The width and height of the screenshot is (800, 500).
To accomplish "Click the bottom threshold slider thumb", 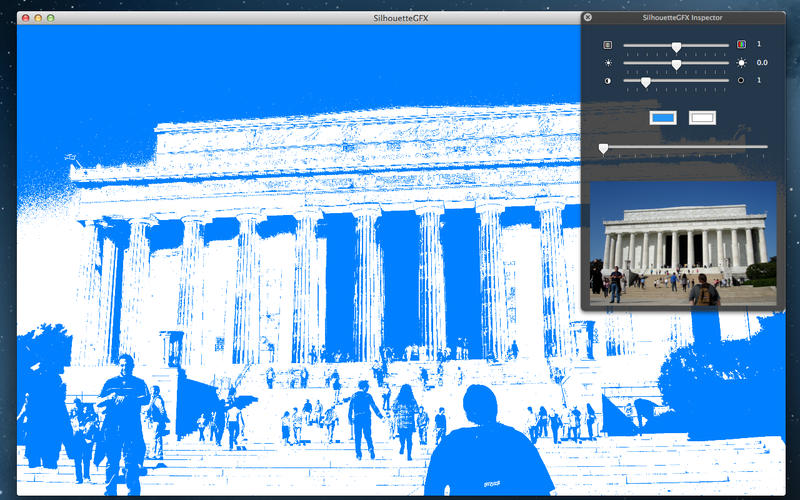I will 603,148.
